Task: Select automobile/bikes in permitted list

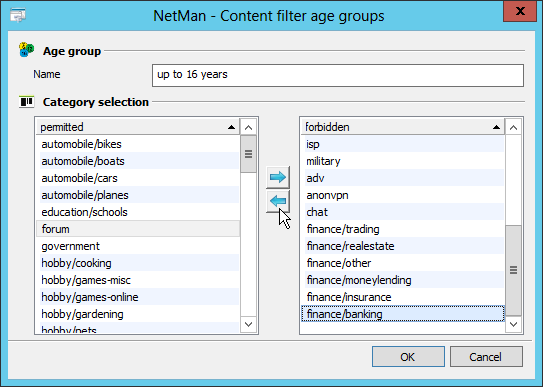Action: [138, 144]
